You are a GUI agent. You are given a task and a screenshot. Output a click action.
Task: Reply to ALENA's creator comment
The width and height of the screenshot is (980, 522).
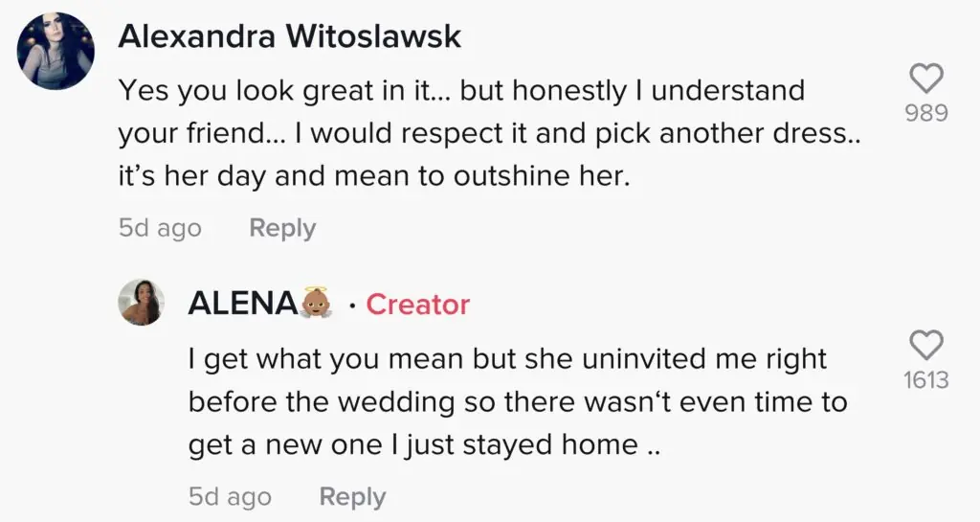(352, 497)
